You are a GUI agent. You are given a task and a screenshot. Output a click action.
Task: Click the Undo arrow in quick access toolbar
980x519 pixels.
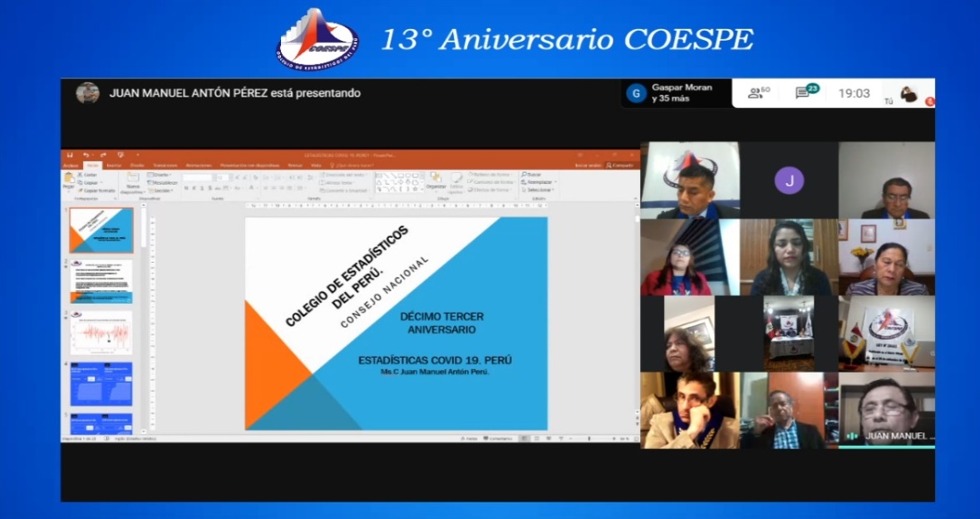click(86, 155)
